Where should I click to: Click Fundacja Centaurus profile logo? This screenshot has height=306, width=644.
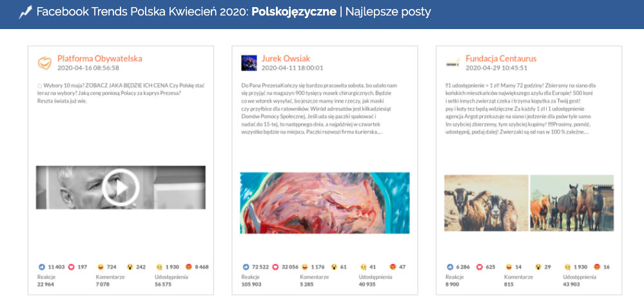(x=453, y=63)
